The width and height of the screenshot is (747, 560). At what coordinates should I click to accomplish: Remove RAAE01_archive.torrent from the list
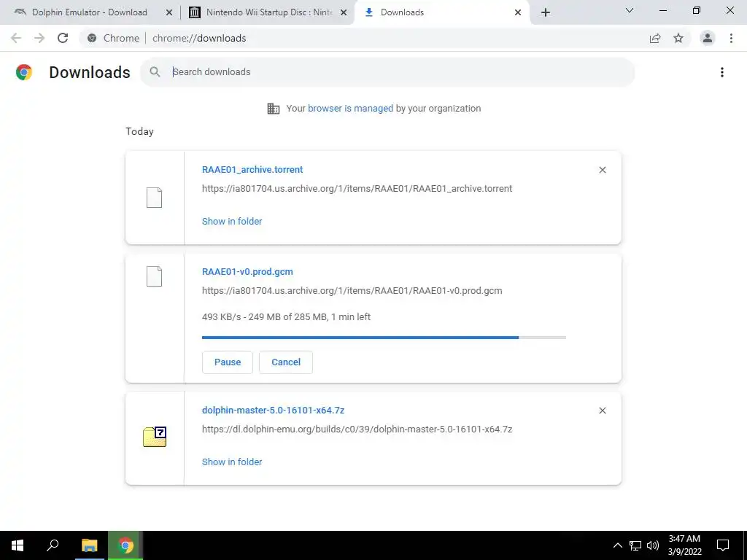pos(602,170)
